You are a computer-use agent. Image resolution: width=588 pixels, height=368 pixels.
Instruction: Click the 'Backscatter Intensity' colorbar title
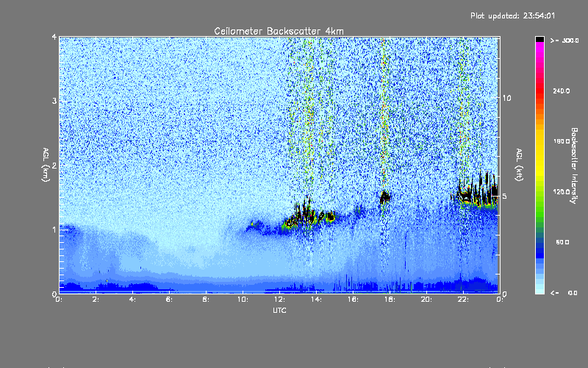click(x=574, y=166)
